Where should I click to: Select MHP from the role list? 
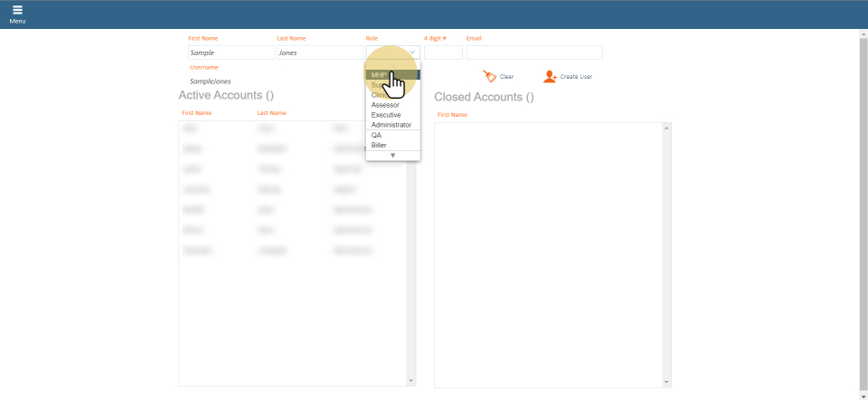(x=379, y=75)
